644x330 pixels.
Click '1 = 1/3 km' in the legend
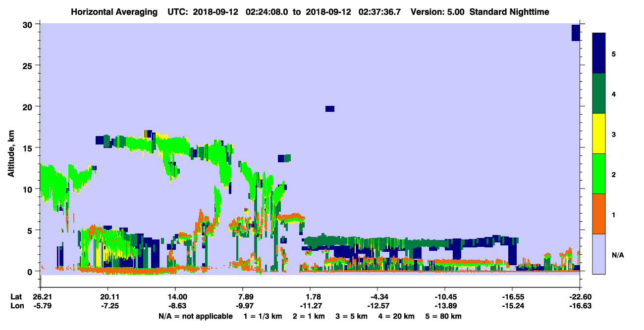pos(264,316)
